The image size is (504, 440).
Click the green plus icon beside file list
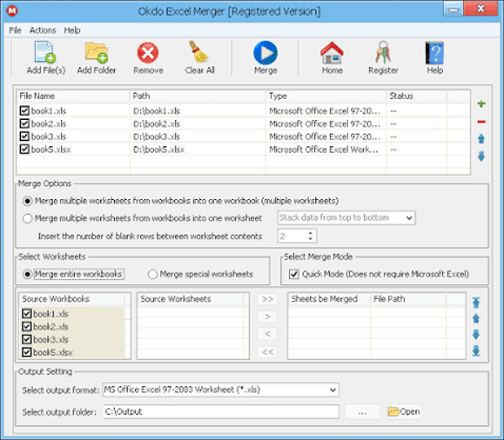coord(481,104)
